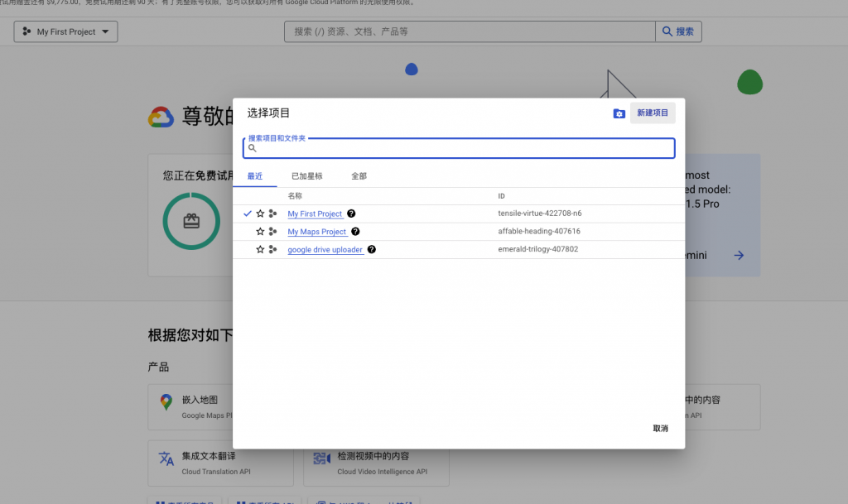This screenshot has width=848, height=504.
Task: Star the My First Project row
Action: pyautogui.click(x=260, y=214)
